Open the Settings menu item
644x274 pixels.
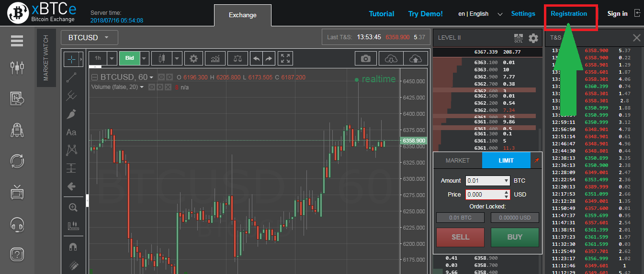(x=523, y=14)
